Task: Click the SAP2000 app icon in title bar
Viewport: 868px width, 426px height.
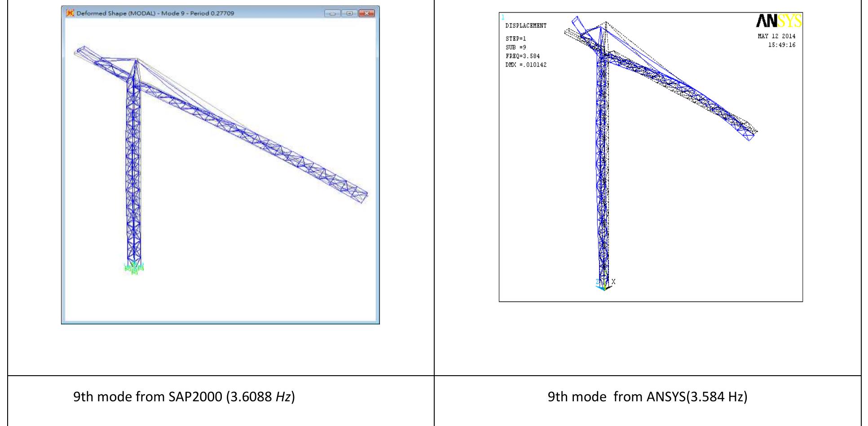Action: 70,13
